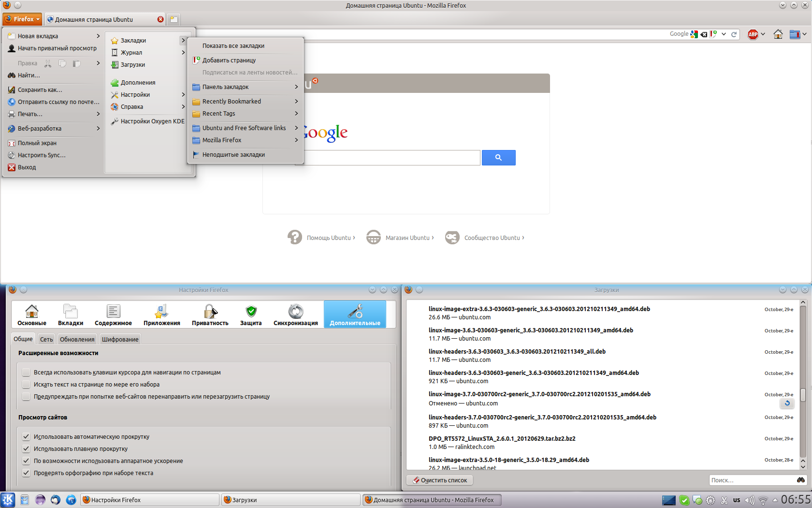Open Загрузки from Firefox menu
The height and width of the screenshot is (508, 812).
click(147, 65)
